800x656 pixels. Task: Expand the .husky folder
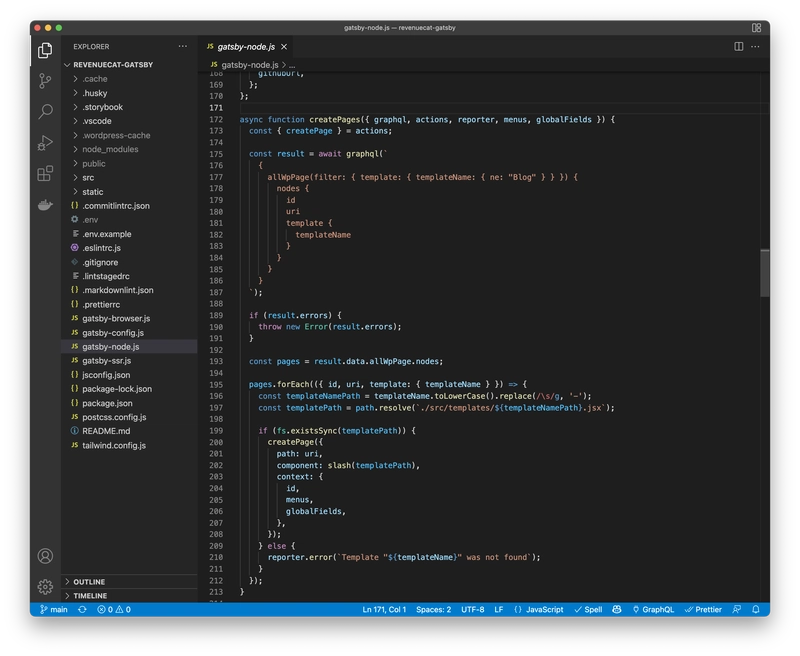[x=129, y=93]
